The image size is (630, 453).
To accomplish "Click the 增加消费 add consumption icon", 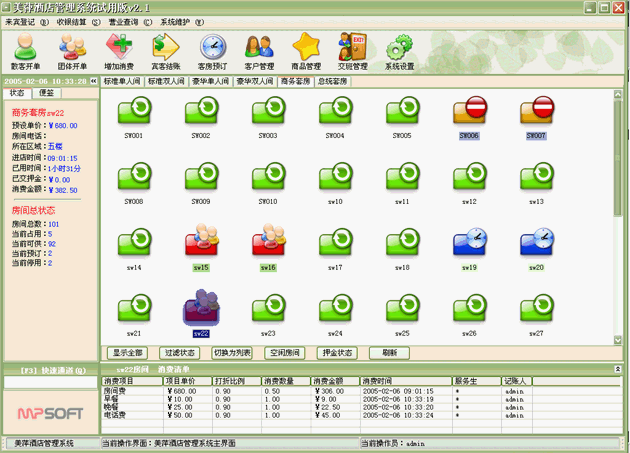I will pos(120,51).
